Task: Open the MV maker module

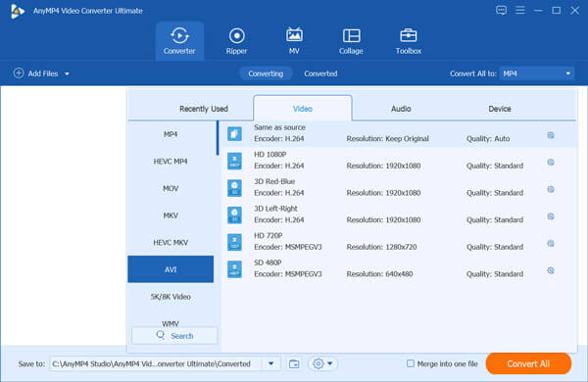Action: (294, 41)
